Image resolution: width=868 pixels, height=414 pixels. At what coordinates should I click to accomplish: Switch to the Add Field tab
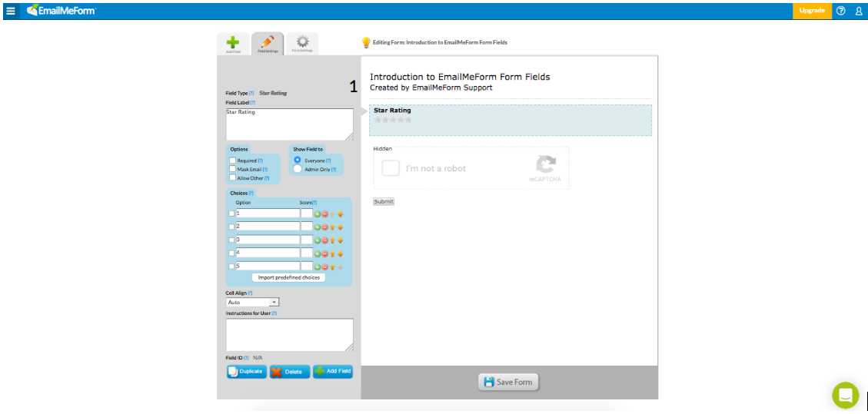pyautogui.click(x=233, y=44)
